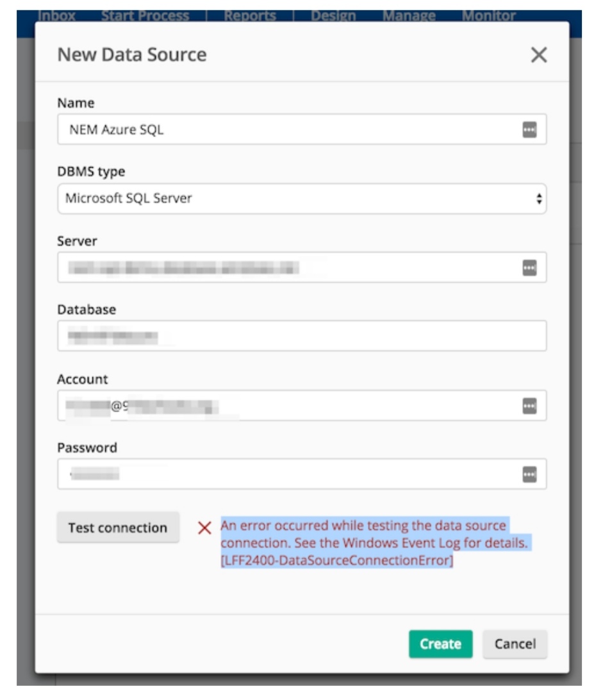Click the token icon in Password field

tap(529, 474)
